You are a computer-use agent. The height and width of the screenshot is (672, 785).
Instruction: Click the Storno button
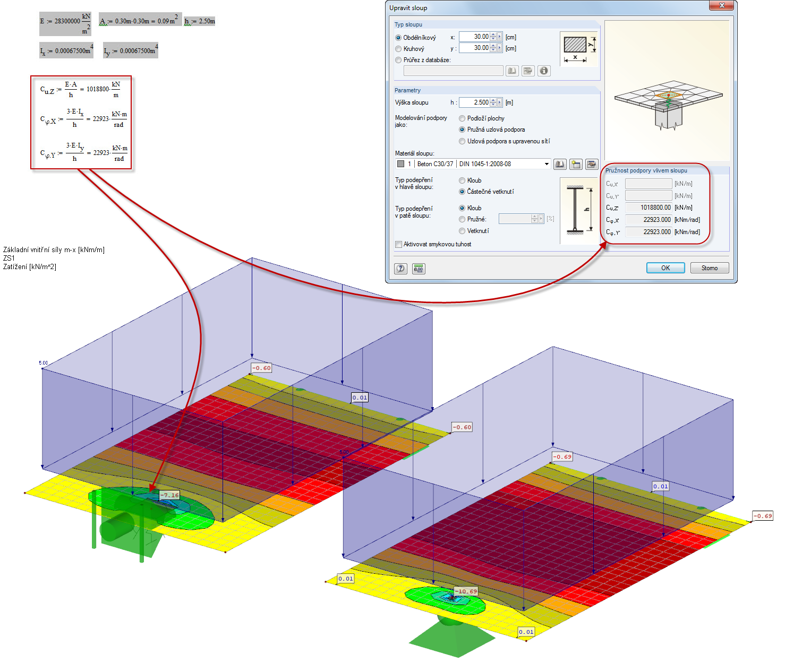click(x=710, y=268)
